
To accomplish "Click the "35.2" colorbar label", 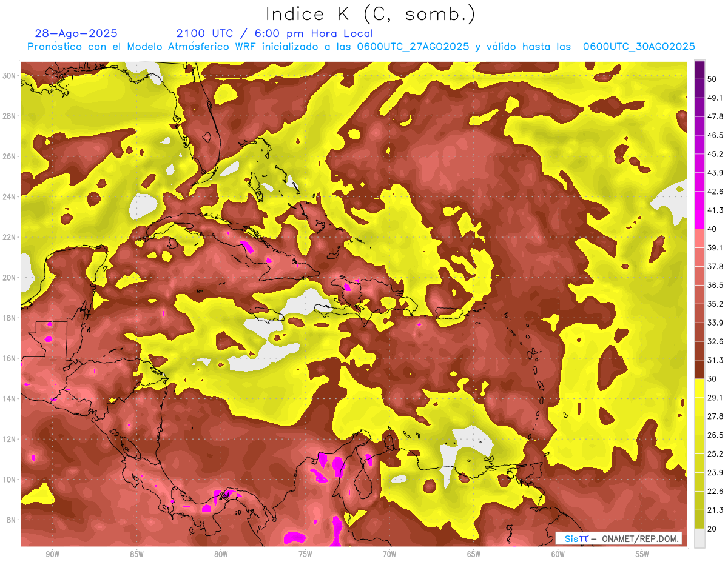I will point(715,304).
